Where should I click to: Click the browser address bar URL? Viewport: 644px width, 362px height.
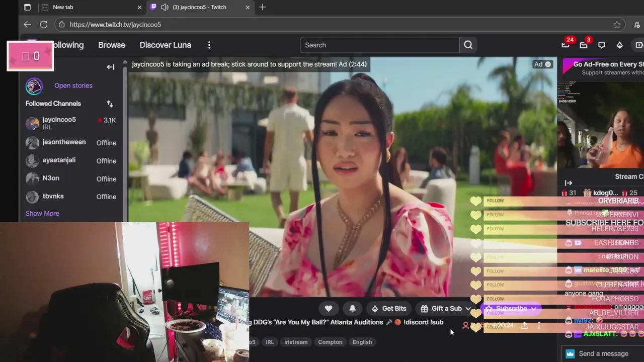tap(115, 24)
